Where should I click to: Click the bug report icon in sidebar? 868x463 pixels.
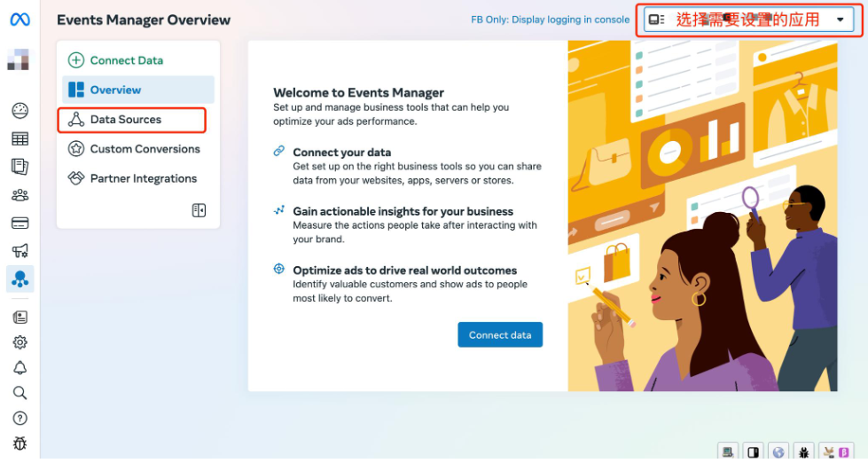coord(20,443)
